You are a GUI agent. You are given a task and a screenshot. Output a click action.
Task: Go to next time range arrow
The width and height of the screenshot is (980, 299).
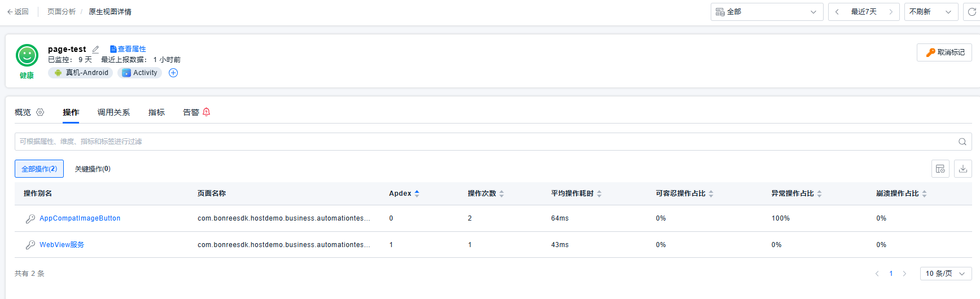pos(891,12)
